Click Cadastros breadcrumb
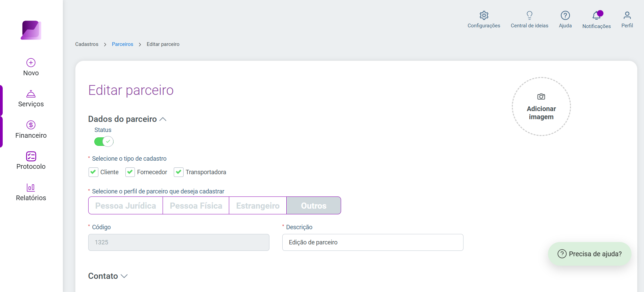 (87, 44)
